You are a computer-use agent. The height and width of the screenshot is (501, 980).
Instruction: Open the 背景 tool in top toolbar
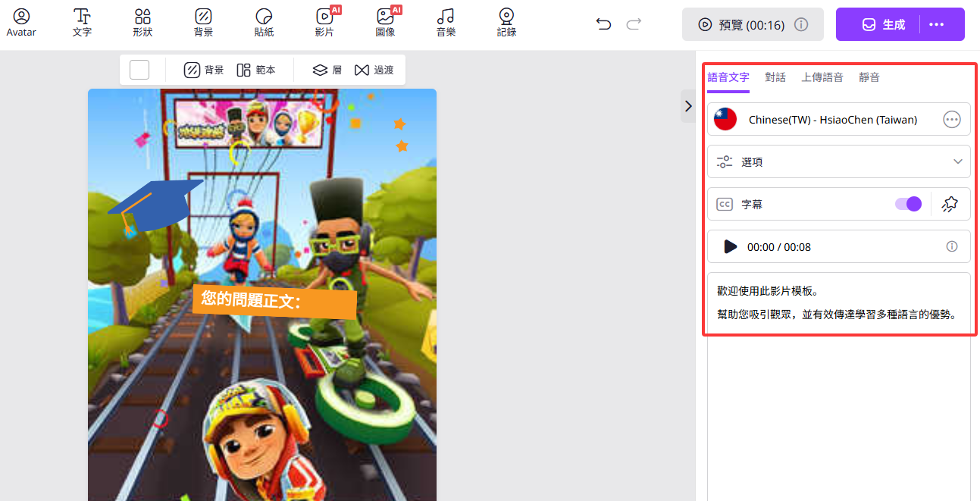pos(203,23)
